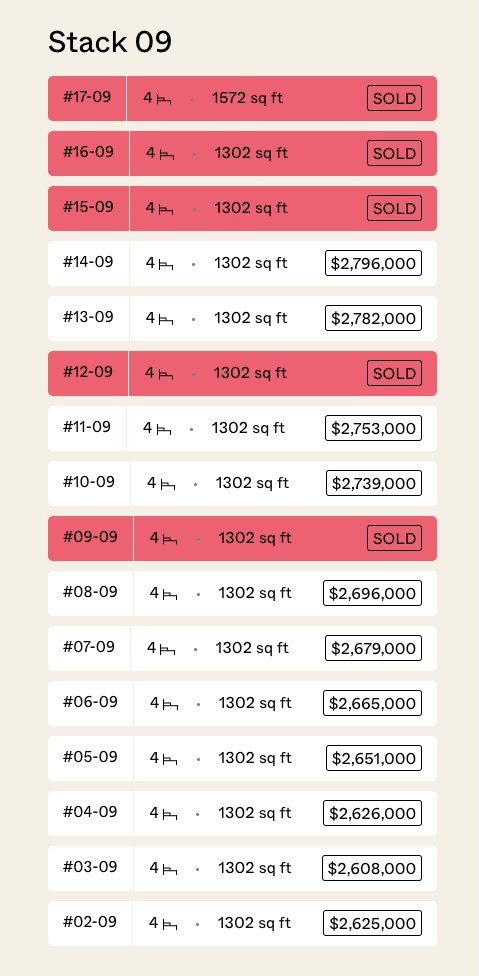Screen dimensions: 479x976
Task: Click the 1572 sq ft area text
Action: coord(248,98)
